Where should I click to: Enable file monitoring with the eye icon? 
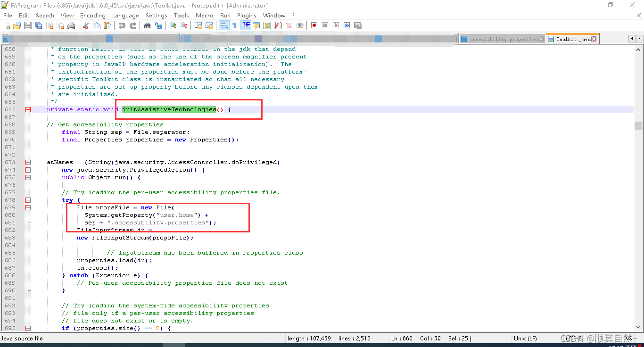pos(300,25)
